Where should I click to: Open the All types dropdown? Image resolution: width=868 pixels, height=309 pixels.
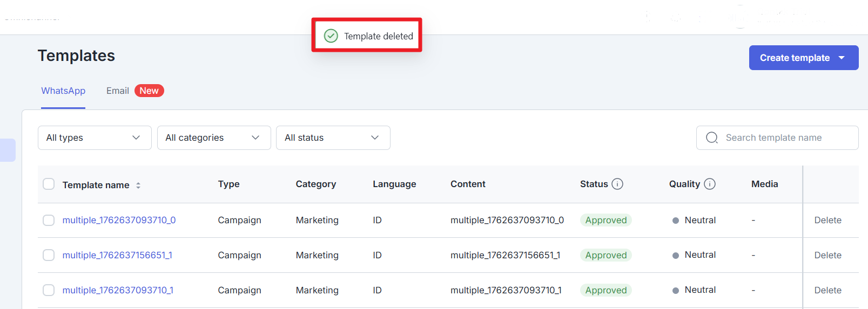click(x=95, y=138)
